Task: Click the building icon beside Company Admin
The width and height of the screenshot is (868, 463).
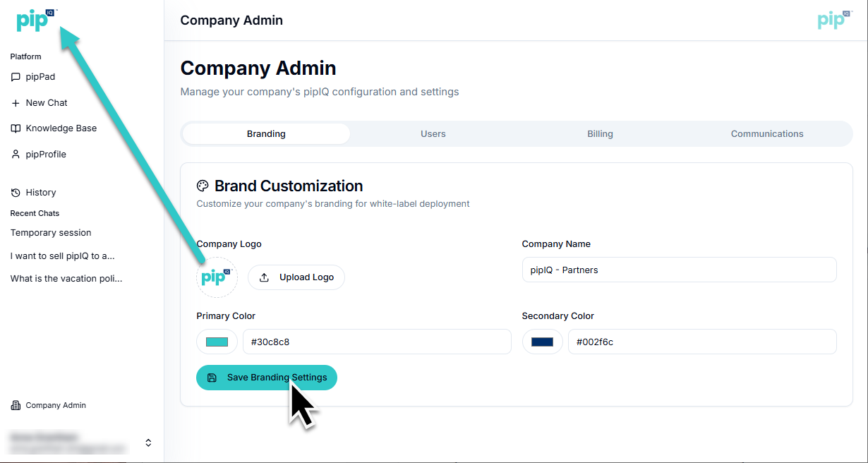Action: click(x=16, y=405)
